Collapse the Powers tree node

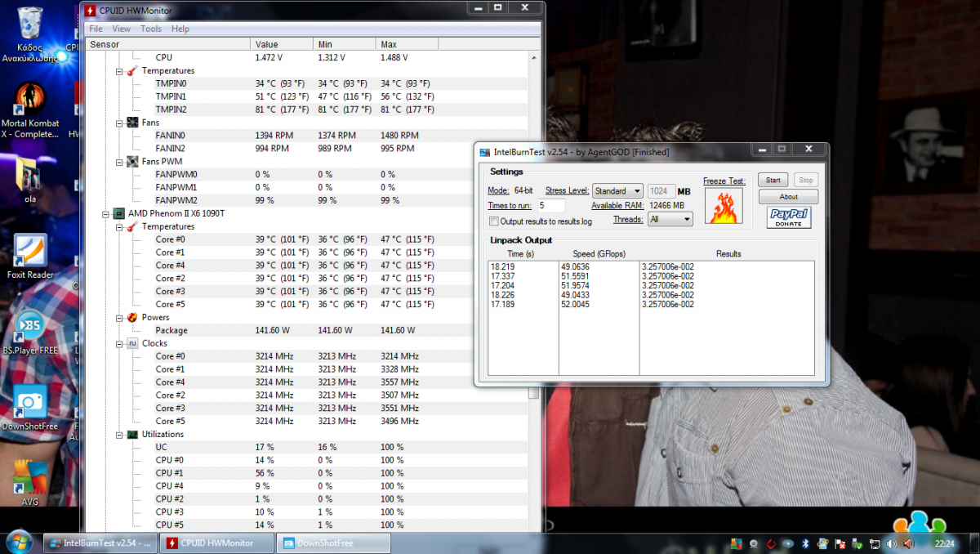click(x=119, y=317)
